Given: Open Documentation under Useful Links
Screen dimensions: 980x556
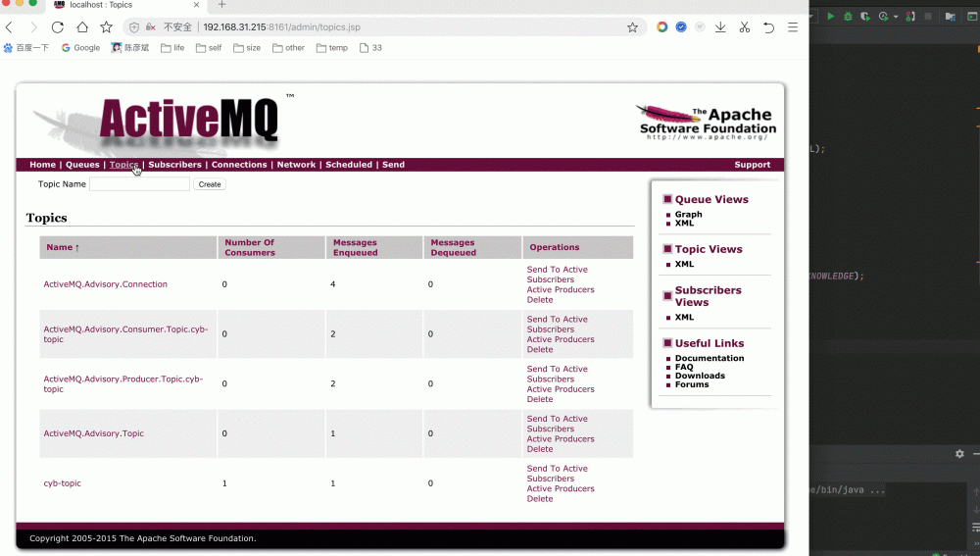Looking at the screenshot, I should (x=710, y=358).
